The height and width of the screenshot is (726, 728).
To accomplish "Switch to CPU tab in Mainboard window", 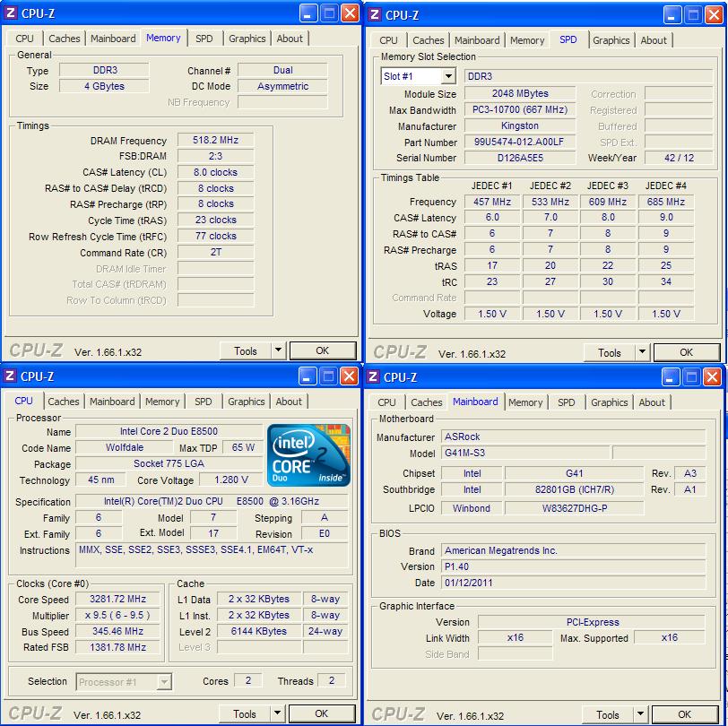I will point(386,402).
